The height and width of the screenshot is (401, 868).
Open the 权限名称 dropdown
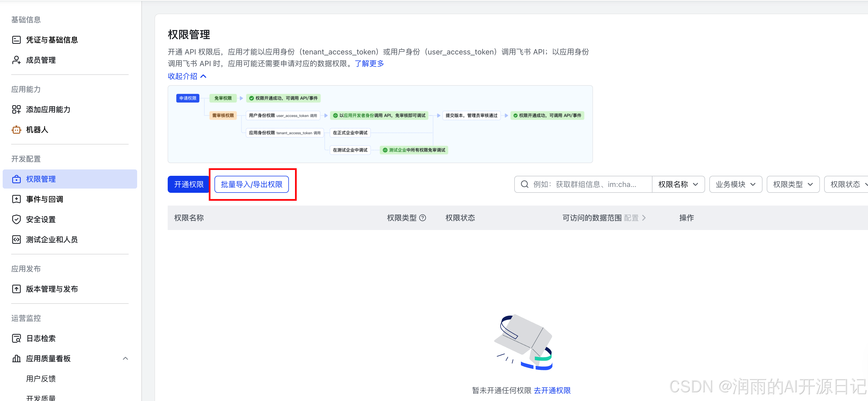[x=678, y=184]
